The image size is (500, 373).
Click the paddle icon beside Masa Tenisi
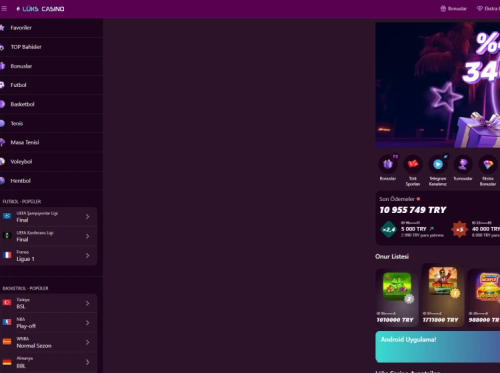[x=2, y=142]
